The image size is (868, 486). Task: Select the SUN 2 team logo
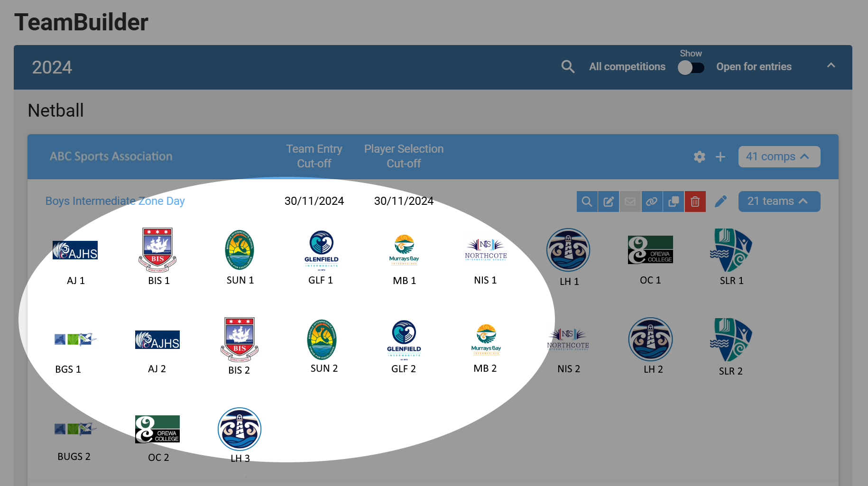(x=322, y=339)
